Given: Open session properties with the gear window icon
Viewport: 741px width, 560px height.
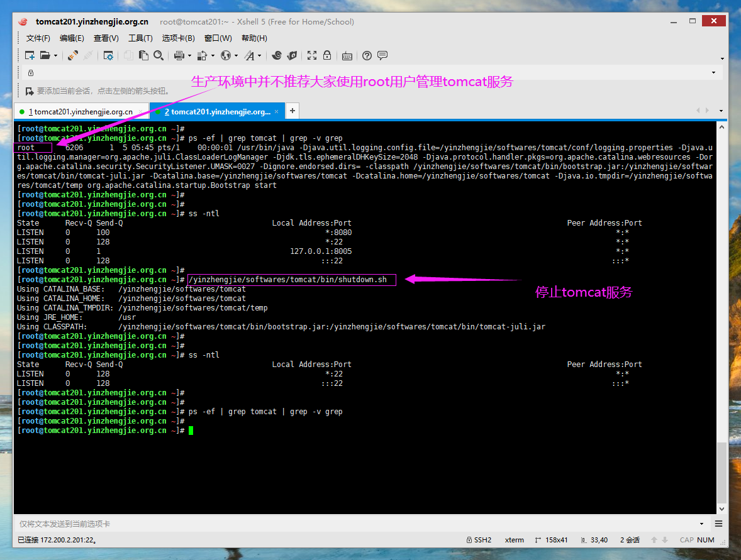Looking at the screenshot, I should (108, 56).
